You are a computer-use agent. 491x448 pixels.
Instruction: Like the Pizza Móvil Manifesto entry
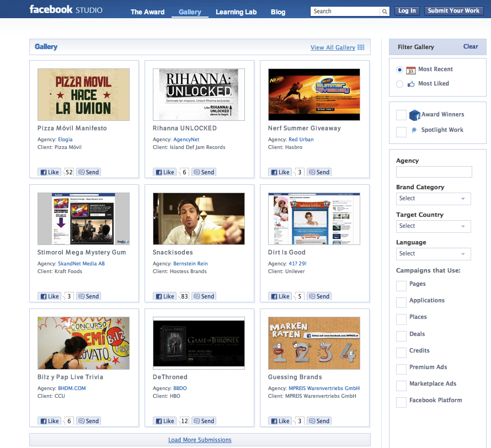tap(50, 172)
